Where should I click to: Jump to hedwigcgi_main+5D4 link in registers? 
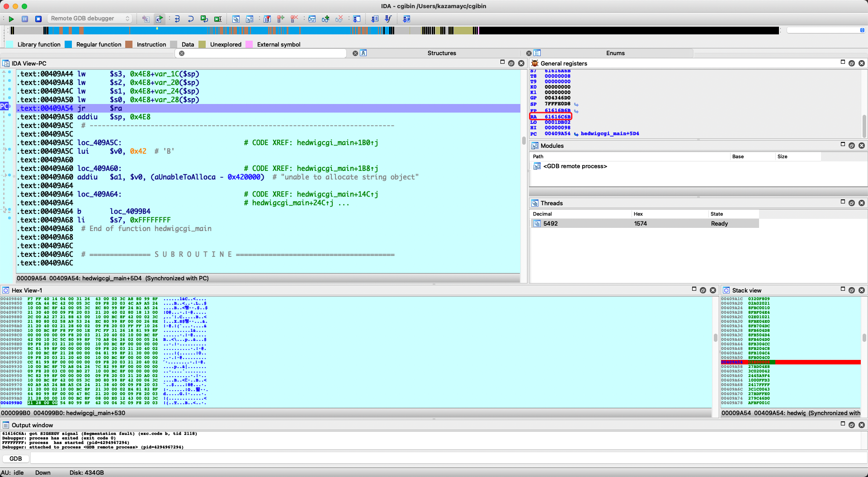(610, 134)
